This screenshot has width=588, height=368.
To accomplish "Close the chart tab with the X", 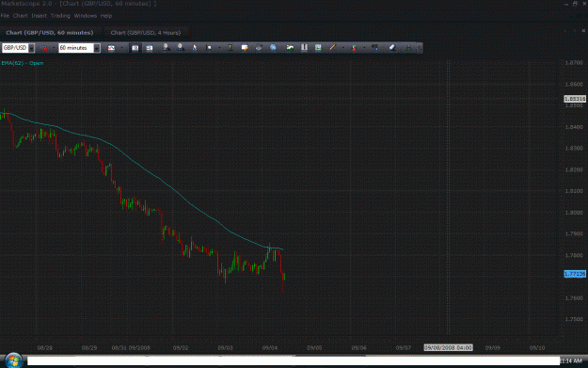I will click(x=583, y=31).
